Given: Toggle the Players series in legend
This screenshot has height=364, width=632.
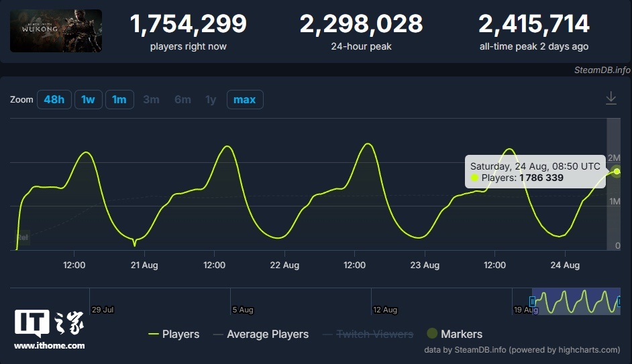Looking at the screenshot, I should click(174, 335).
